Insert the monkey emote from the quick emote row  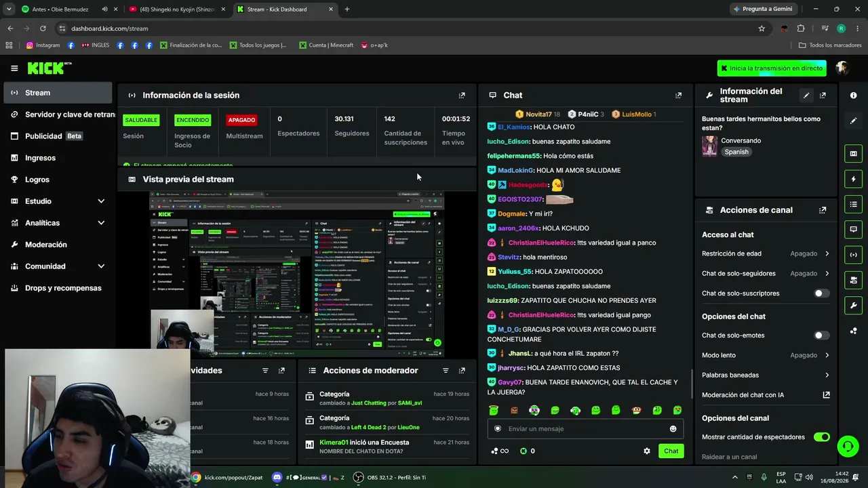point(636,410)
